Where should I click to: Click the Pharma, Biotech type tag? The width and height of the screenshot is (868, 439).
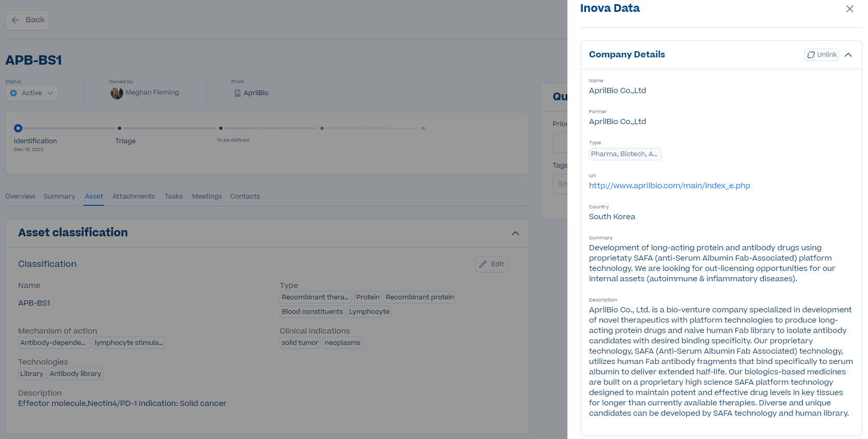coord(625,154)
